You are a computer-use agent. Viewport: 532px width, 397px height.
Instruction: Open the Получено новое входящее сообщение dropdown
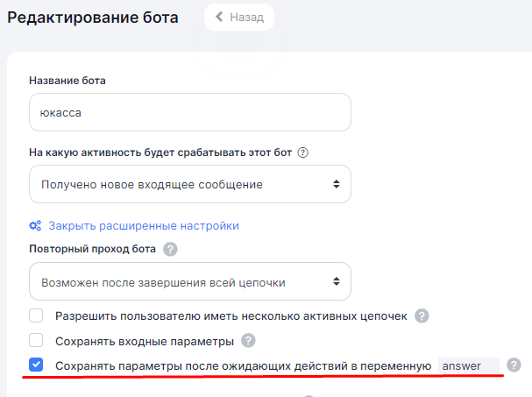pyautogui.click(x=190, y=184)
